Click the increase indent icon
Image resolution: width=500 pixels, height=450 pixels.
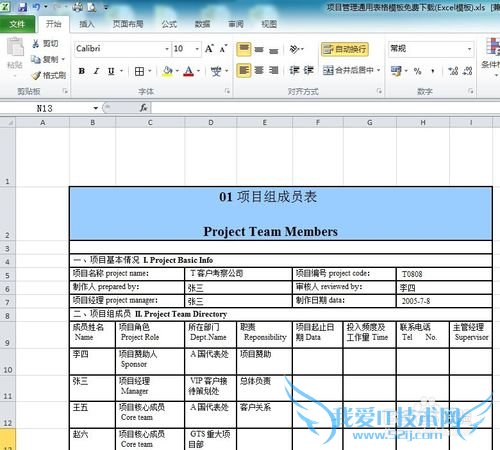[x=309, y=70]
